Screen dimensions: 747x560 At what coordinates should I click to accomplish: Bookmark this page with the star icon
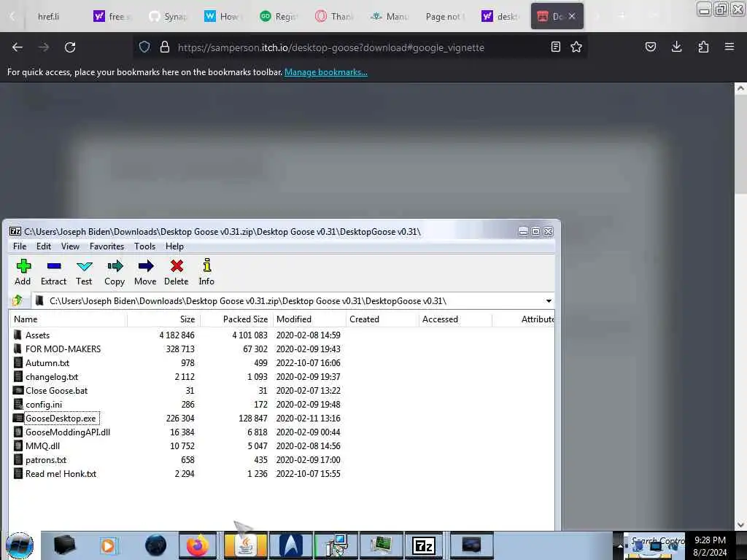click(576, 47)
